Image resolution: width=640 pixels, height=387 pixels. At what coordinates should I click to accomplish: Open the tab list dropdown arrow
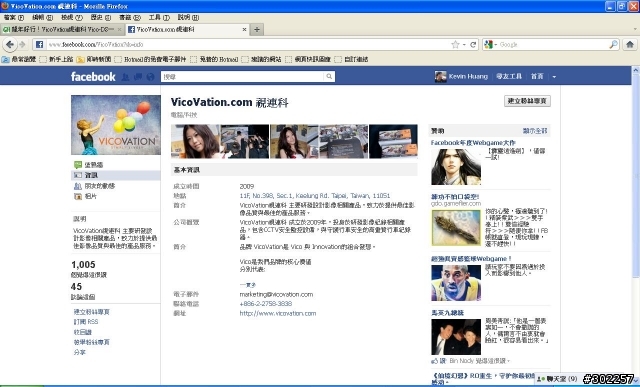(635, 29)
